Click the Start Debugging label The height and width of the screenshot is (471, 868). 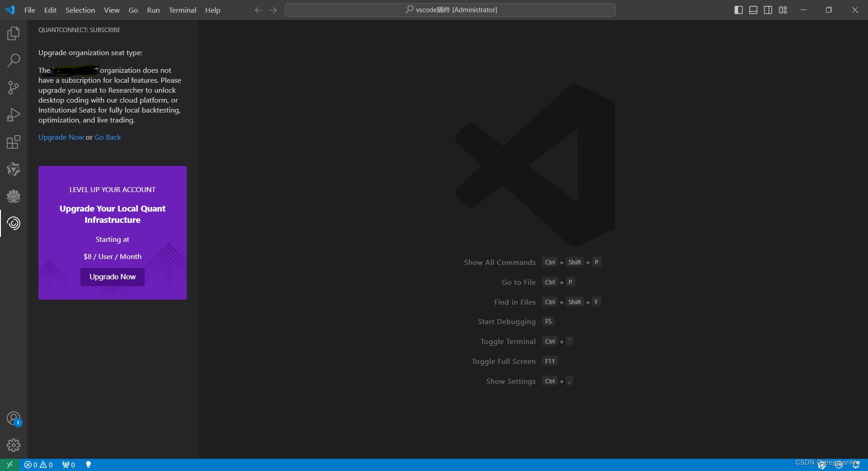click(x=507, y=322)
